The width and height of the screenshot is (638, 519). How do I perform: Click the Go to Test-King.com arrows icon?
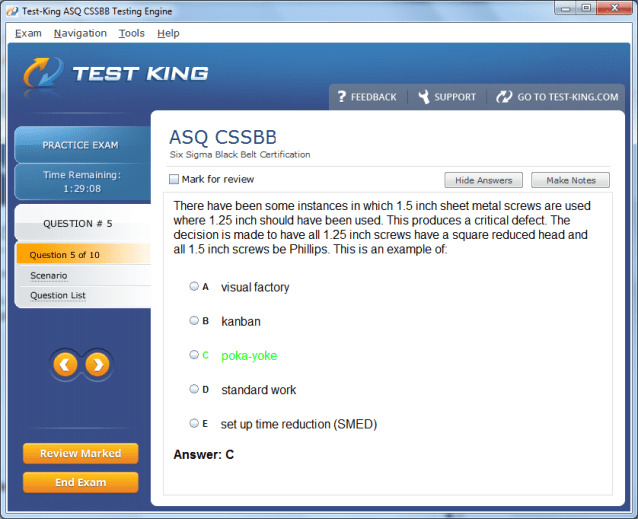(x=504, y=97)
